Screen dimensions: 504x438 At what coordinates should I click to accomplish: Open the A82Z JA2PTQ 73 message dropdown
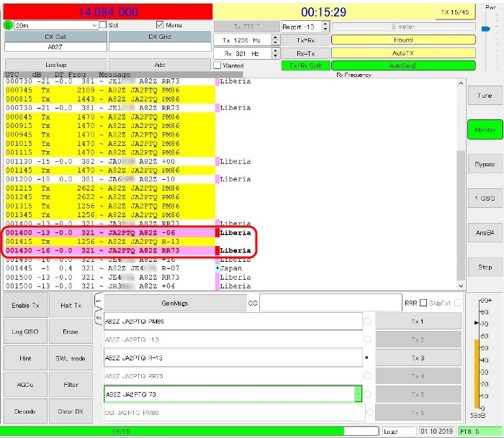[x=358, y=394]
